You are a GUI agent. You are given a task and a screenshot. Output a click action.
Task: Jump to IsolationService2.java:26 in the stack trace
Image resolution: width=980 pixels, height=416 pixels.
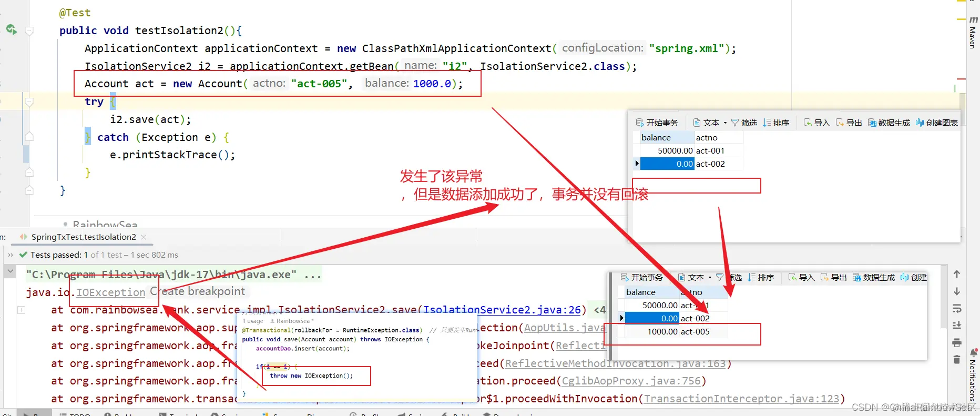502,310
